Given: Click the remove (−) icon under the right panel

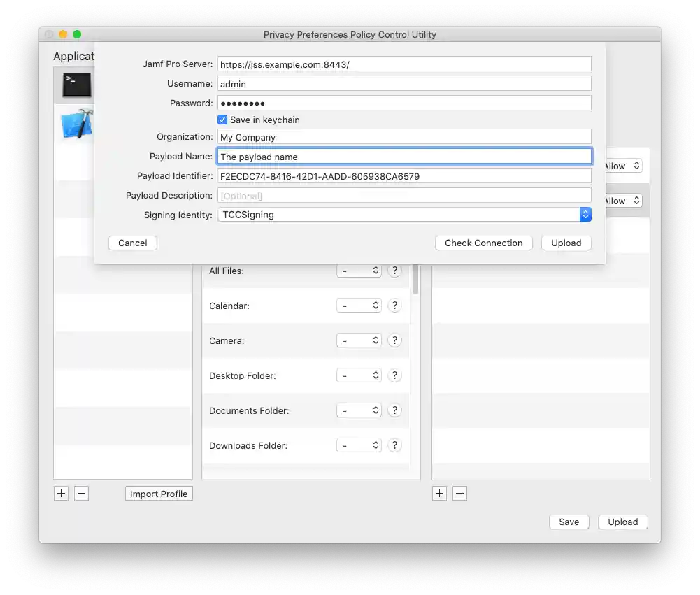Looking at the screenshot, I should [459, 494].
